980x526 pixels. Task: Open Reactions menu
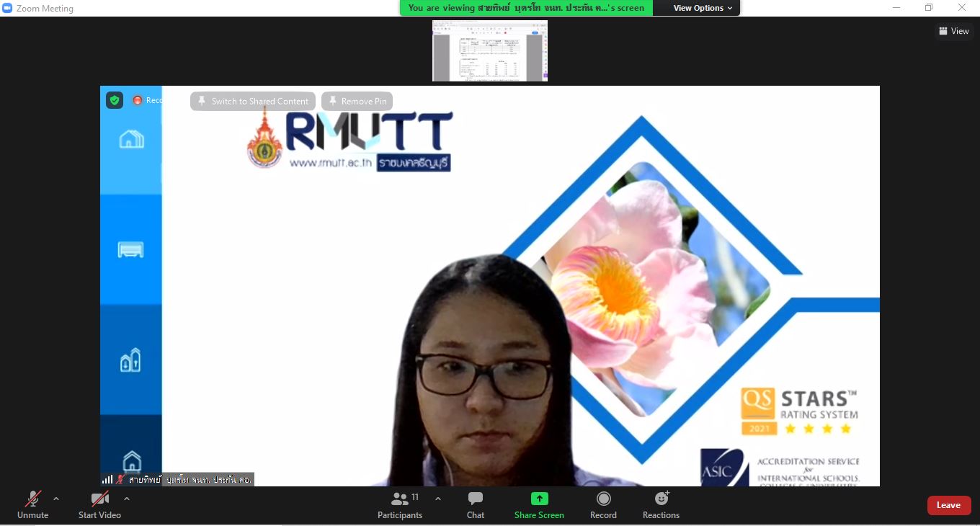click(661, 505)
